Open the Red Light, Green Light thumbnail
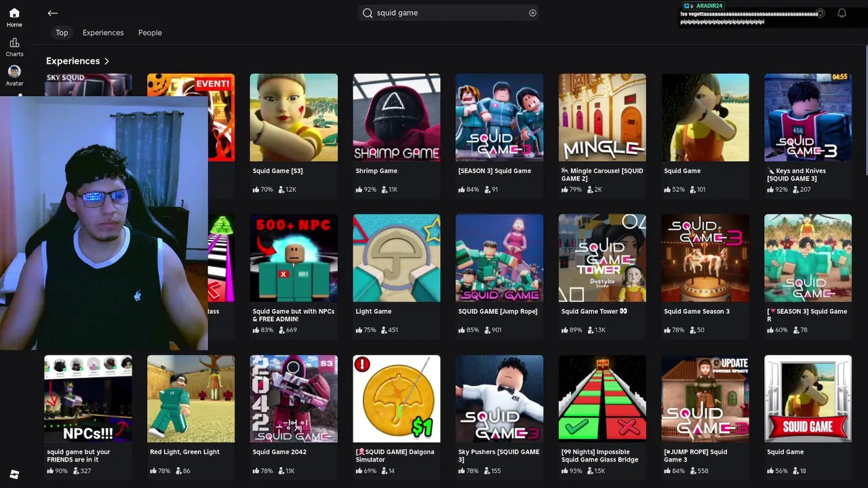868x488 pixels. coord(191,399)
